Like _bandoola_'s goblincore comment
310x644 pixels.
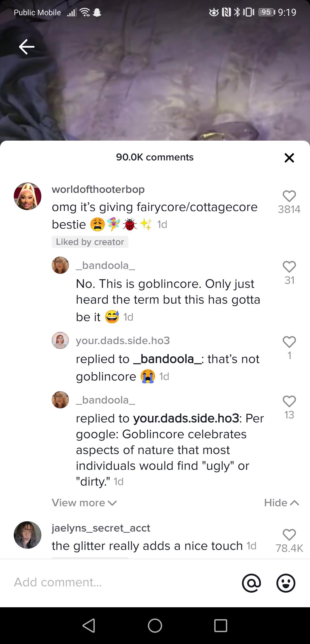[289, 266]
